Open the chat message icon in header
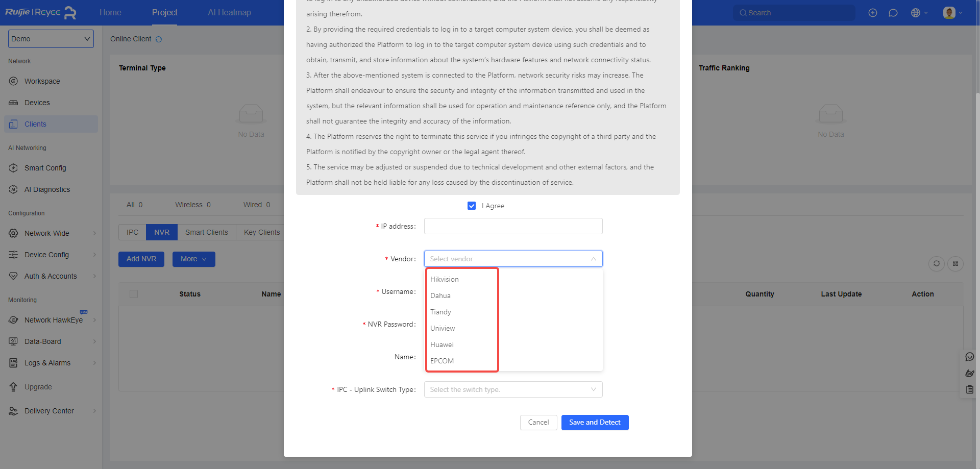 [893, 13]
